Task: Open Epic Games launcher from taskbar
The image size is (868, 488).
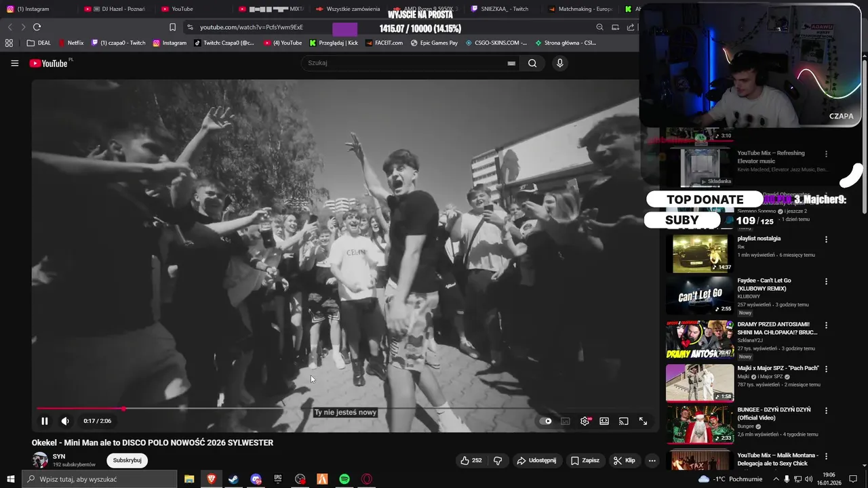Action: (278, 479)
